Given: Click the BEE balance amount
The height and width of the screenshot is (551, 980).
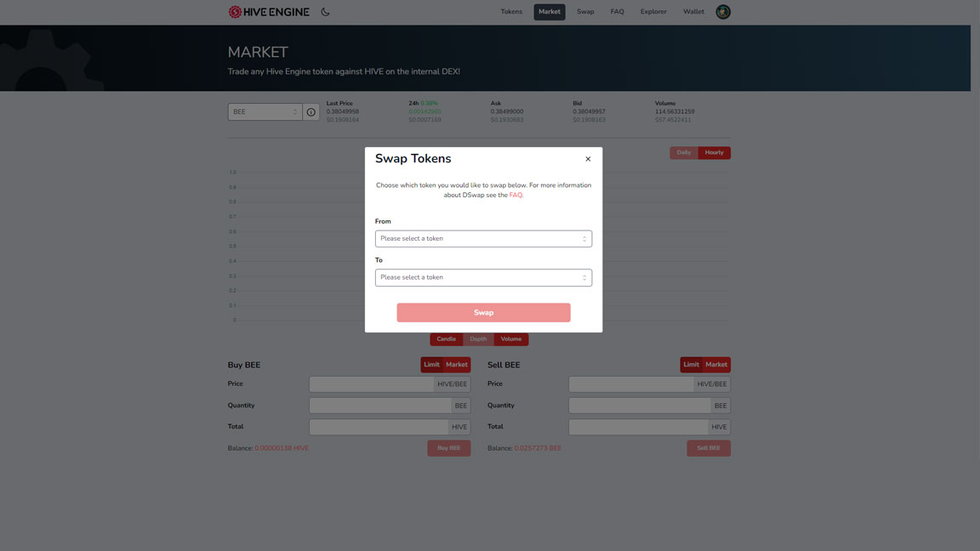Looking at the screenshot, I should click(x=538, y=449).
